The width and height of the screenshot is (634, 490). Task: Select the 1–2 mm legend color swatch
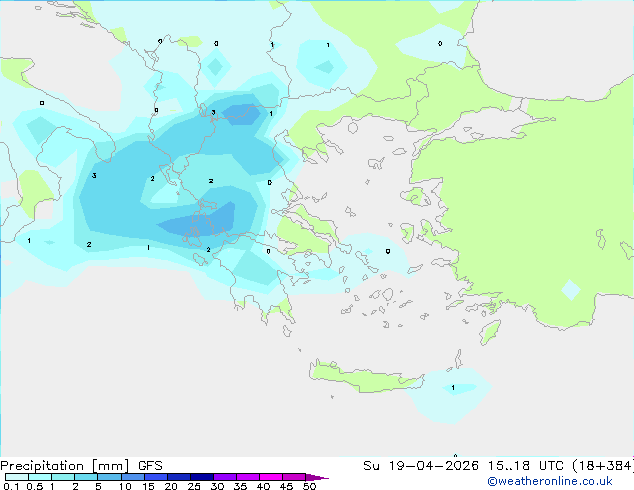pyautogui.click(x=63, y=477)
